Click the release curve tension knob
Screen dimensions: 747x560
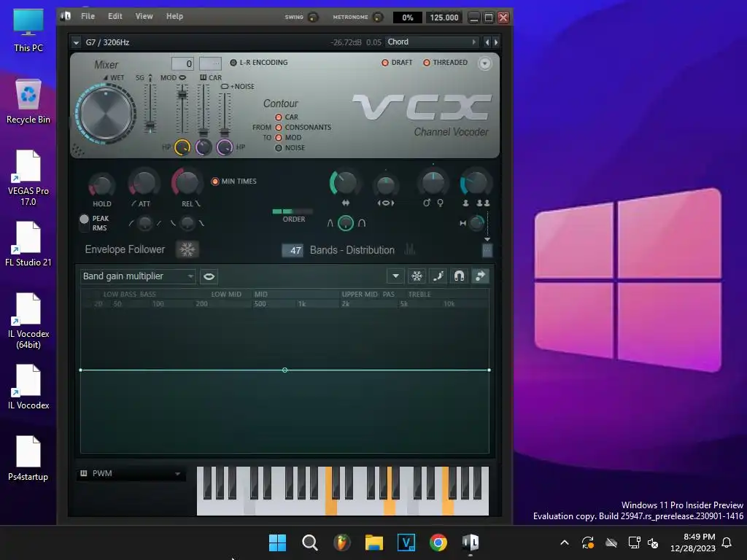187,223
